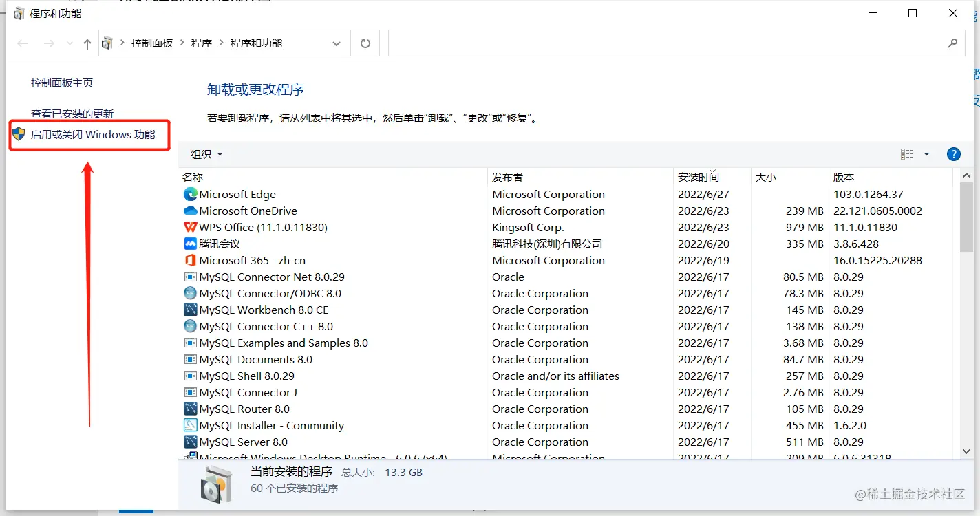980x516 pixels.
Task: Click Kingsoft Corp. publisher cell
Action: 528,228
